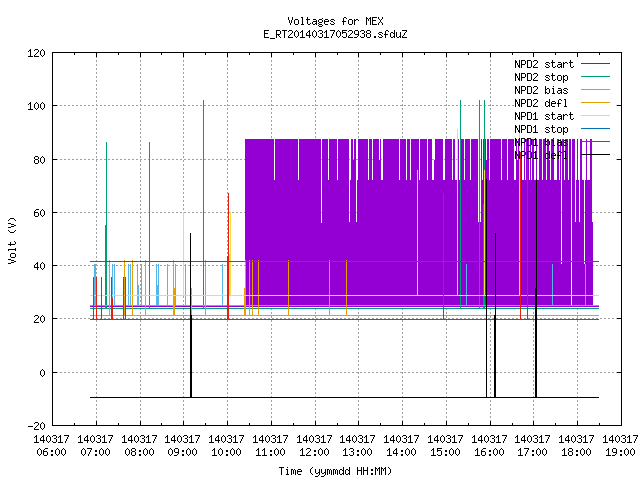This screenshot has width=640, height=480.
Task: Click the x-axis tick label 17:00
Action: coord(533,452)
